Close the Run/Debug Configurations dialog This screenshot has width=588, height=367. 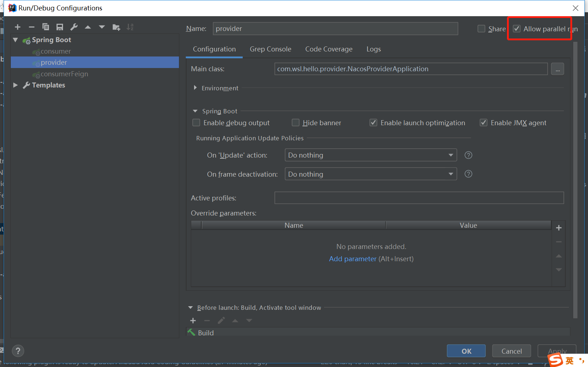coord(576,8)
